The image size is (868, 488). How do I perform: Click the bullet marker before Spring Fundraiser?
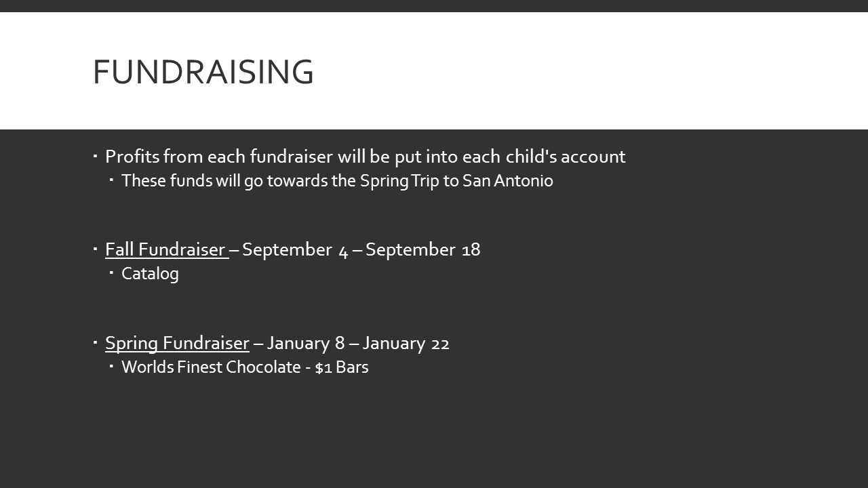click(x=96, y=343)
